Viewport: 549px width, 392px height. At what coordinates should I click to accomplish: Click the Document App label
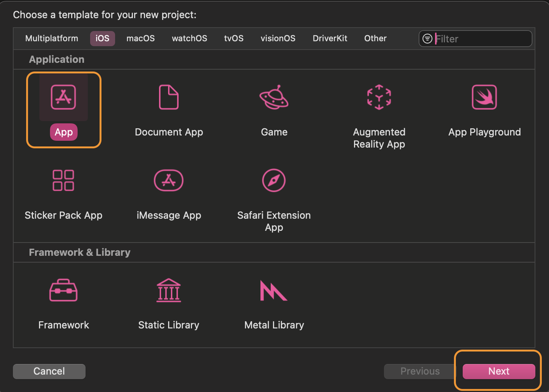[x=169, y=132]
